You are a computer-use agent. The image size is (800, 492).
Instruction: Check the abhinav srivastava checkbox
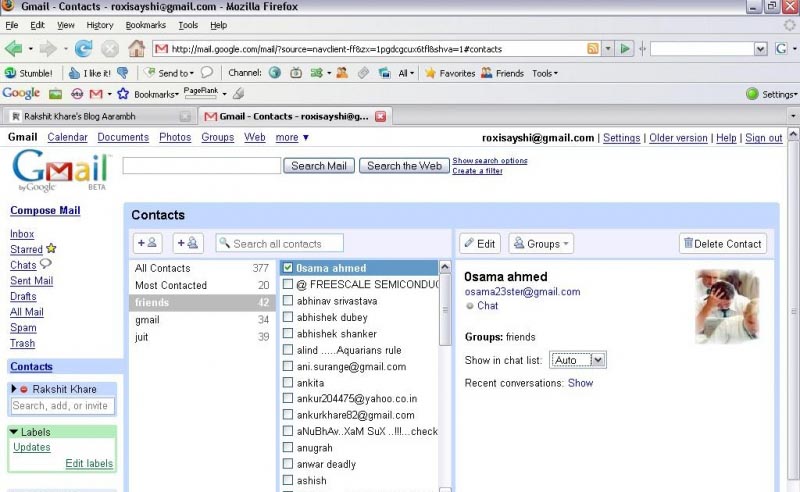(x=288, y=300)
